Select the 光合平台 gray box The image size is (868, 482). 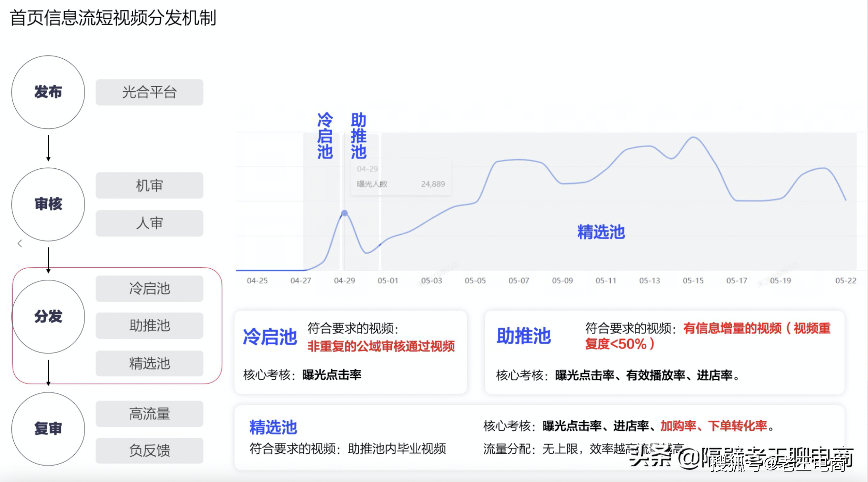click(149, 92)
